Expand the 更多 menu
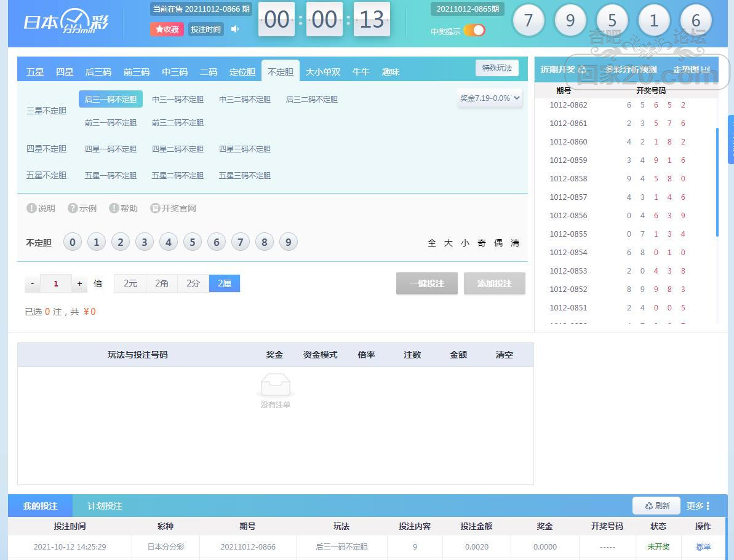734x560 pixels. 698,506
